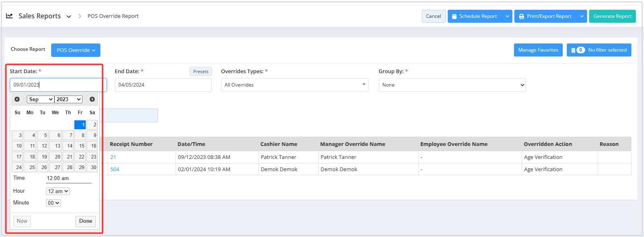Select September 7 in the calendar
The height and width of the screenshot is (237, 644).
tap(68, 135)
